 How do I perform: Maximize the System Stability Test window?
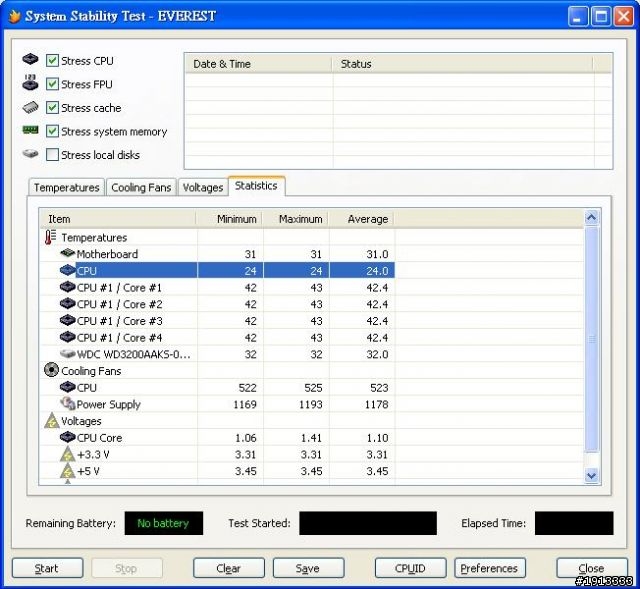[x=601, y=17]
